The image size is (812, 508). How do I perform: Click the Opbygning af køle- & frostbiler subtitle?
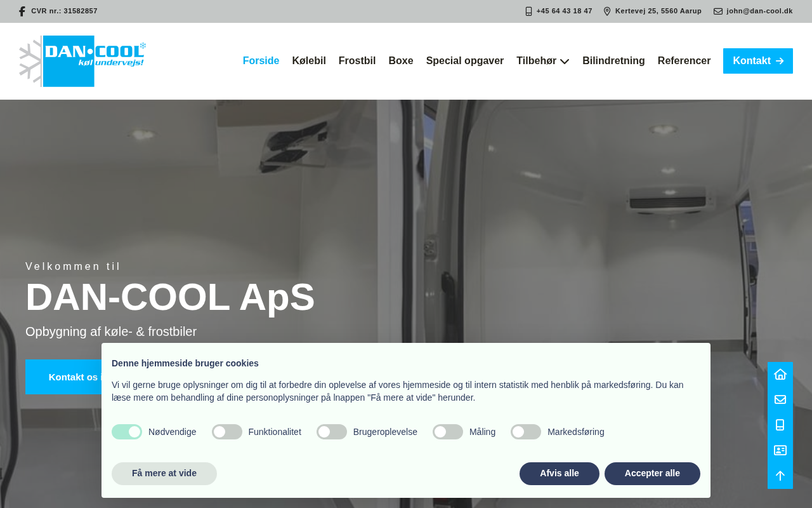pyautogui.click(x=111, y=331)
